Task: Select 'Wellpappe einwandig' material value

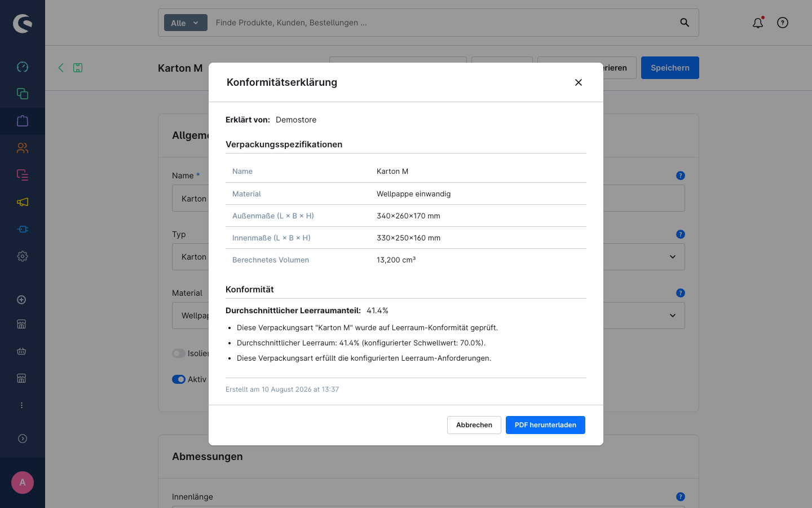Action: click(x=413, y=194)
